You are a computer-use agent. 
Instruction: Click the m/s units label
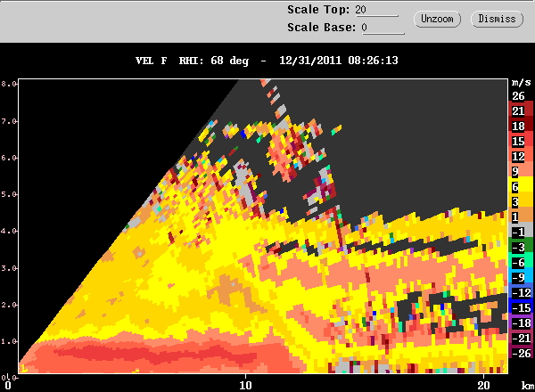pos(521,83)
